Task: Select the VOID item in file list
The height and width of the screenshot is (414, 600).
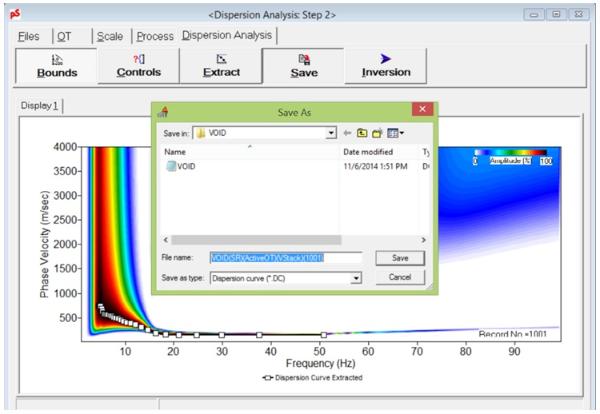Action: [x=186, y=167]
